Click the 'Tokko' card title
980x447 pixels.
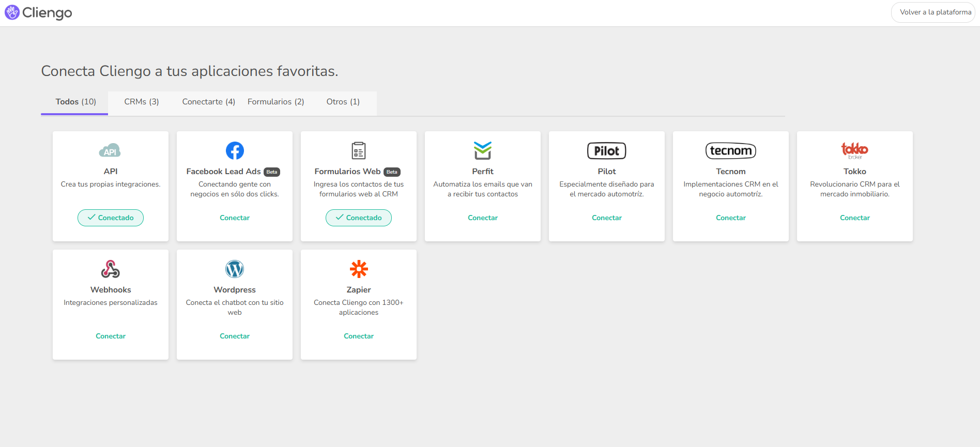tap(855, 172)
